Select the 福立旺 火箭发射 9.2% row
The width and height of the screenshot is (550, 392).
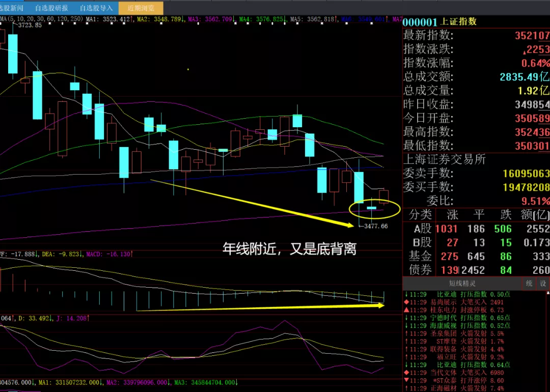tap(455, 357)
